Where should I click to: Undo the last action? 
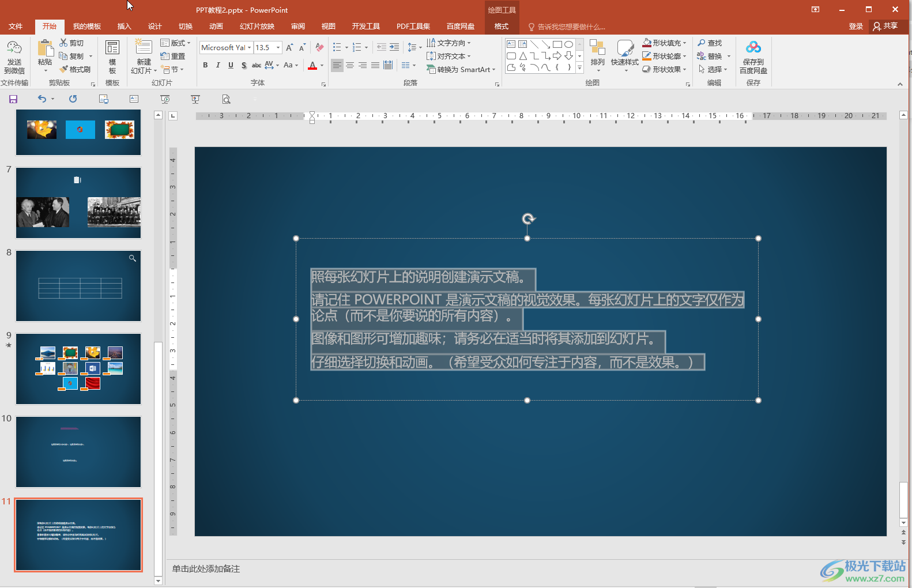42,99
